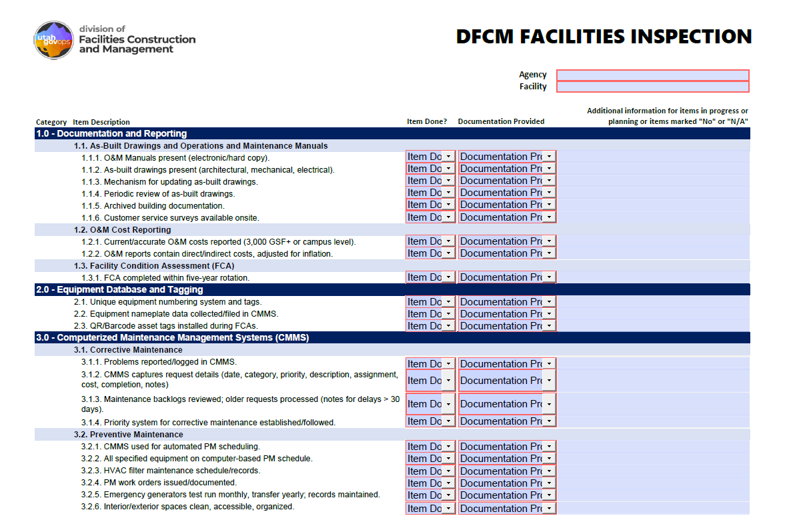Click subsection 1.1 As-Built Drawings heading
The image size is (787, 532).
coord(201,146)
